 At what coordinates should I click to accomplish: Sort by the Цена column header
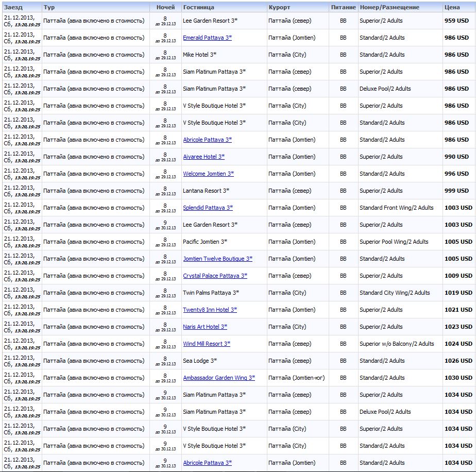click(x=452, y=7)
